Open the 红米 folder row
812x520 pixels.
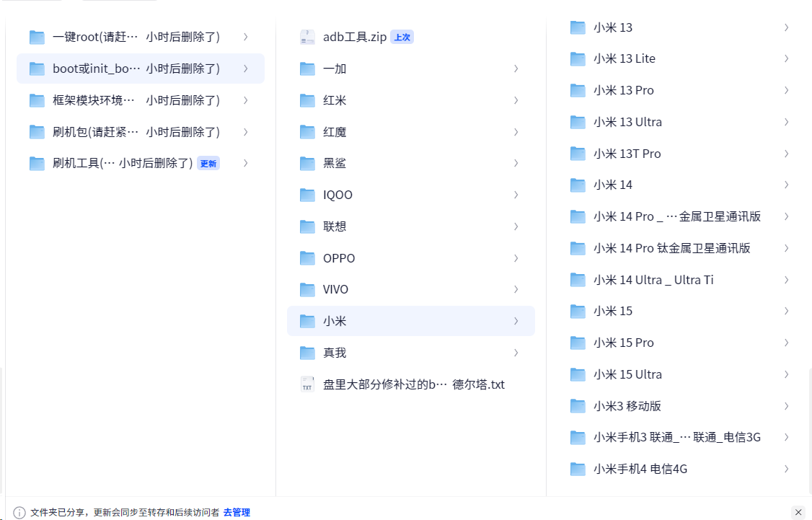[410, 100]
